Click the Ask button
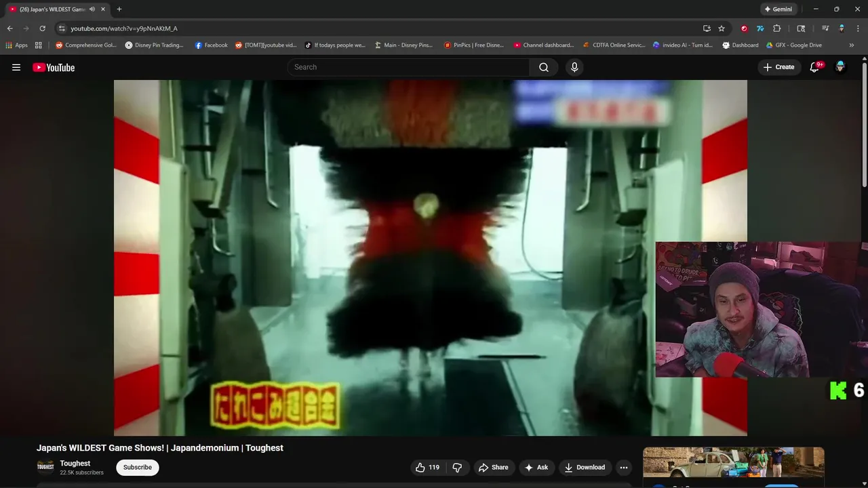868x488 pixels. pyautogui.click(x=536, y=467)
